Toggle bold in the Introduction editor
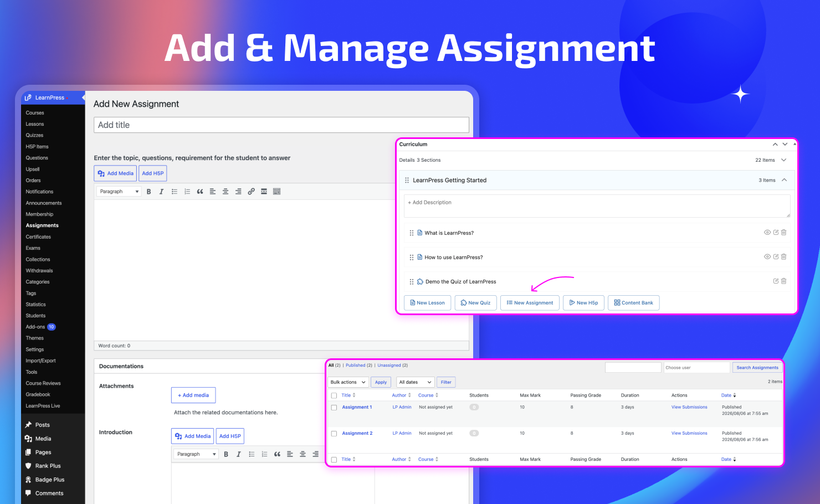The height and width of the screenshot is (504, 820). (x=226, y=454)
